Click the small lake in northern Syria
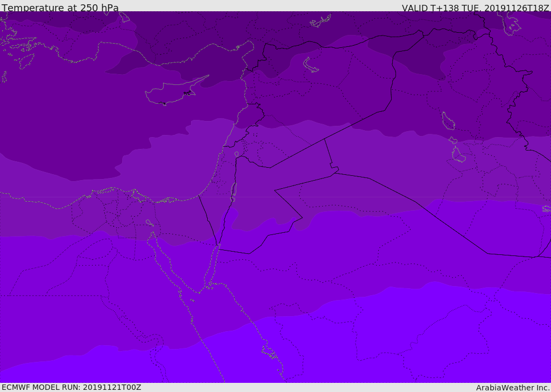The height and width of the screenshot is (392, 551). pos(311,65)
